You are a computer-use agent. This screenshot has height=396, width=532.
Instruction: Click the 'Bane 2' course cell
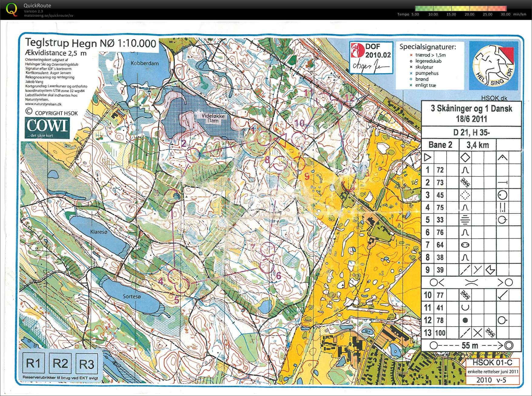click(x=440, y=145)
